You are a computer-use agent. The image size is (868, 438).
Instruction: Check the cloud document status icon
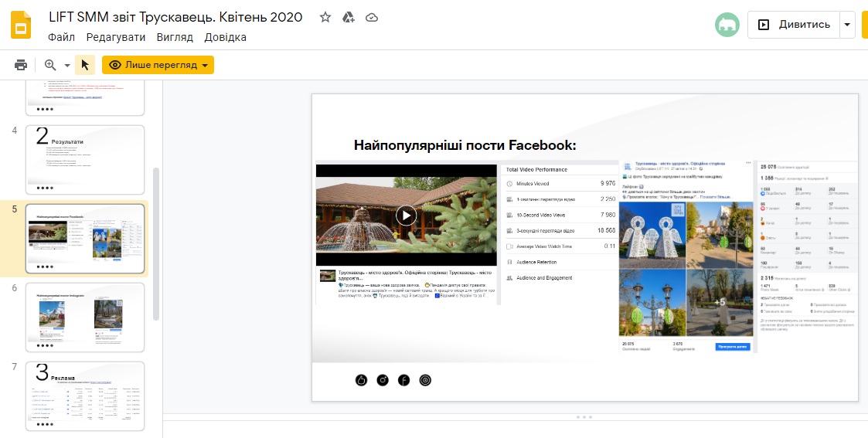[x=372, y=18]
